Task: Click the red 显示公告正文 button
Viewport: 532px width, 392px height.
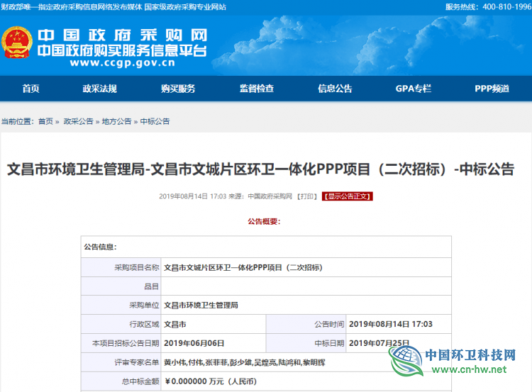Action: tap(348, 196)
